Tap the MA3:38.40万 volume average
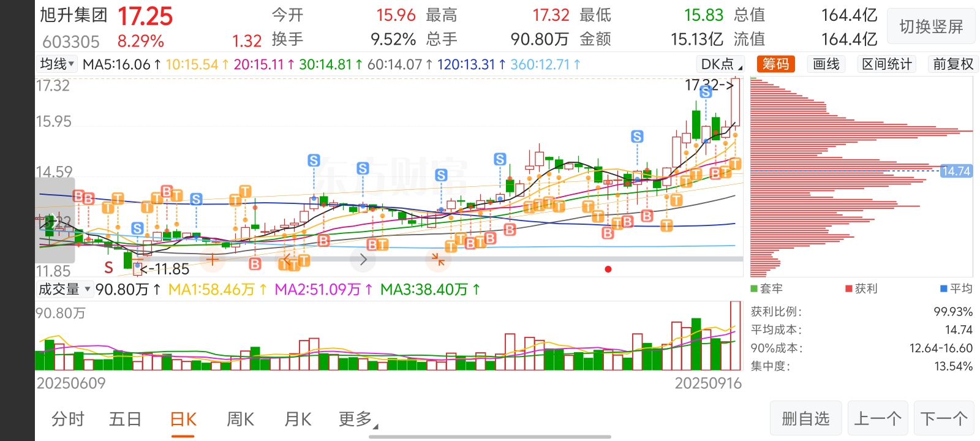The width and height of the screenshot is (980, 441). pos(430,289)
